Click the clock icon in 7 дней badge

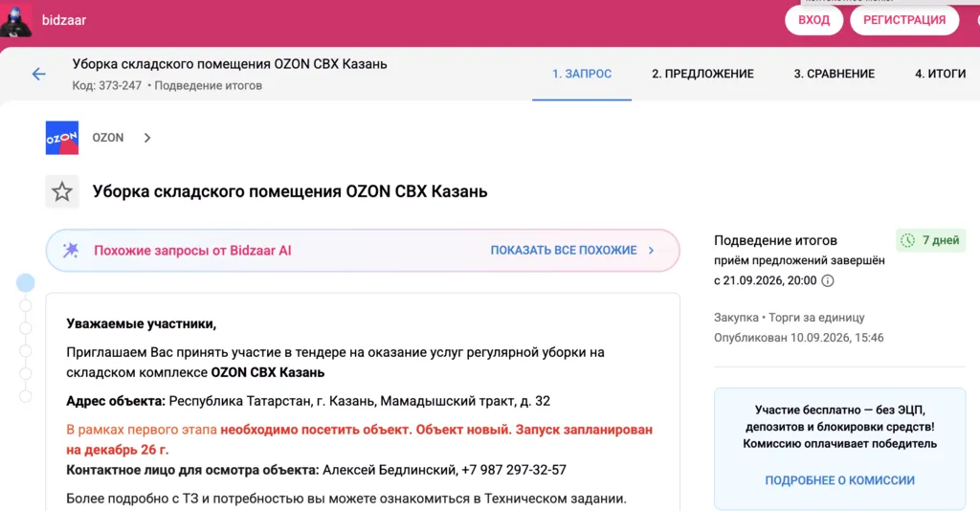click(907, 240)
